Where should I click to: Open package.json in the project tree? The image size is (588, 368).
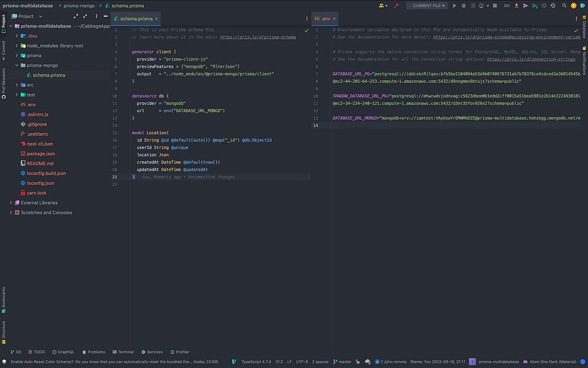click(x=41, y=154)
